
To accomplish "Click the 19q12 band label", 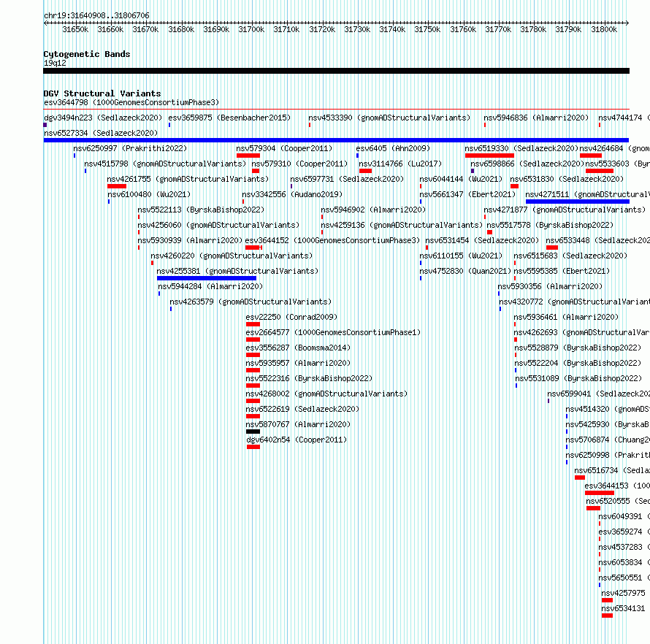I will (55, 63).
